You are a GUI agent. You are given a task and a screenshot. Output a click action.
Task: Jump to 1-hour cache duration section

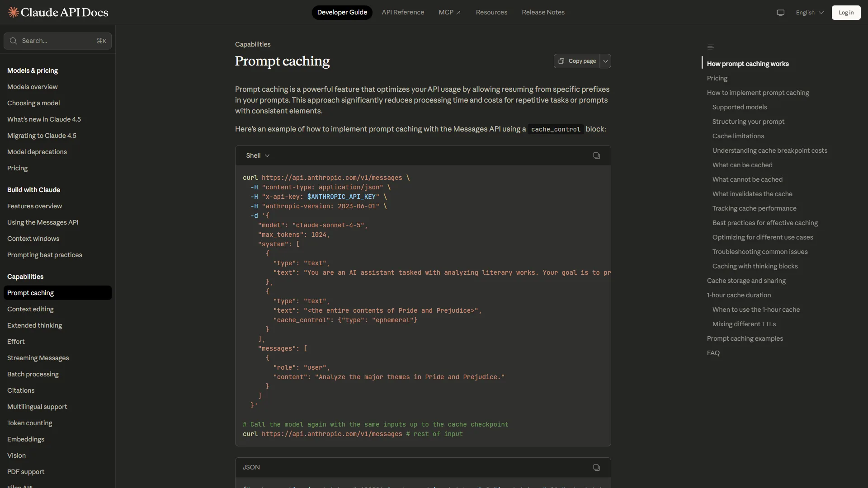click(x=739, y=295)
